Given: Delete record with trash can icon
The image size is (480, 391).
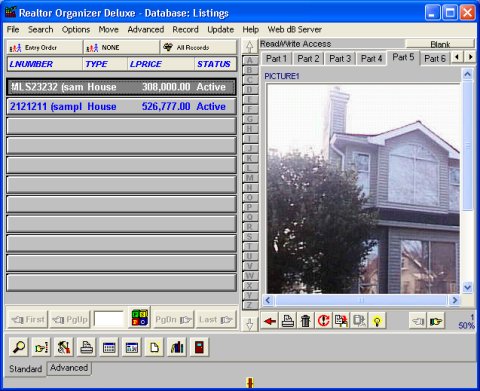Looking at the screenshot, I should [x=305, y=321].
